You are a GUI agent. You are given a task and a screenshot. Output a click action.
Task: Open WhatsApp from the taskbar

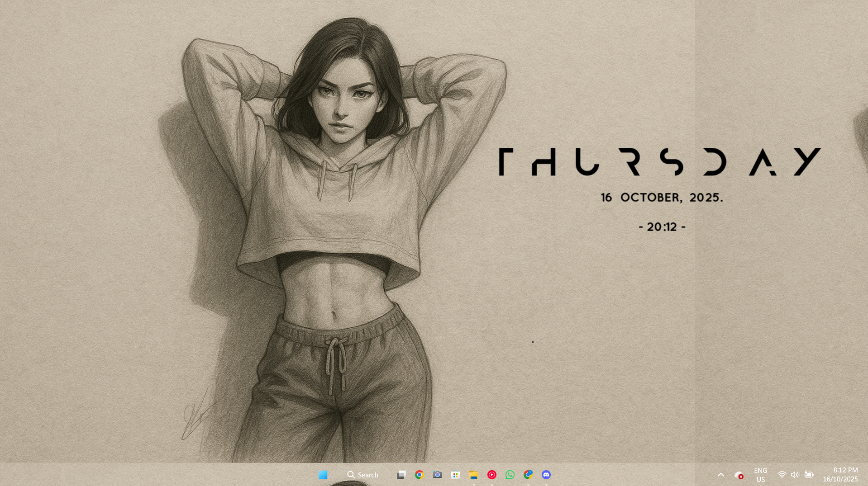[510, 475]
